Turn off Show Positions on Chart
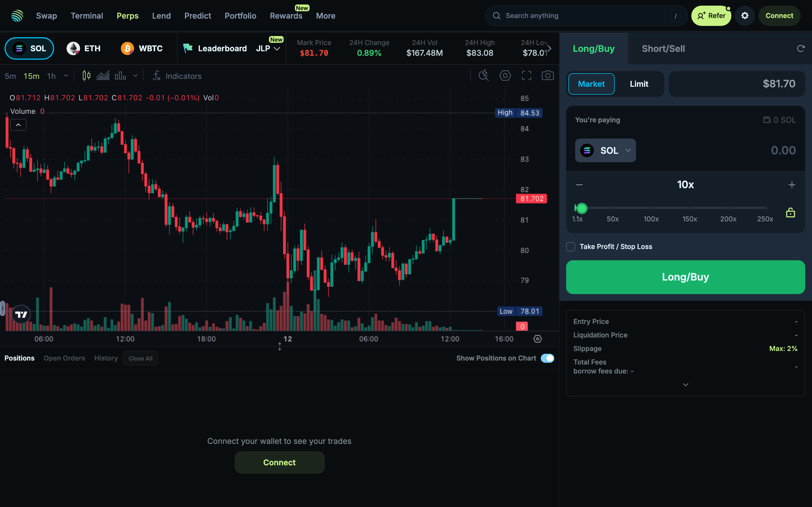This screenshot has width=812, height=507. coord(547,358)
